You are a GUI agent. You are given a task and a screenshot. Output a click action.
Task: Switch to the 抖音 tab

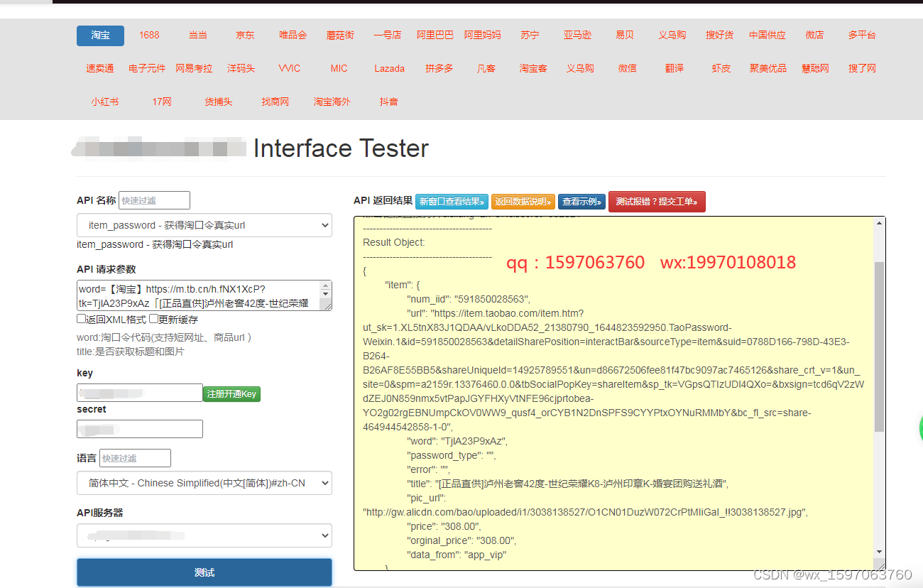[x=388, y=102]
